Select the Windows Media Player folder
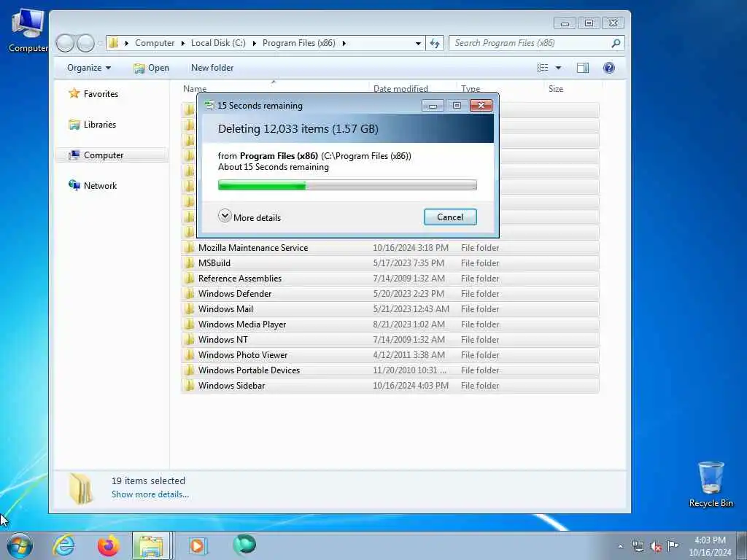This screenshot has height=560, width=747. (390, 324)
